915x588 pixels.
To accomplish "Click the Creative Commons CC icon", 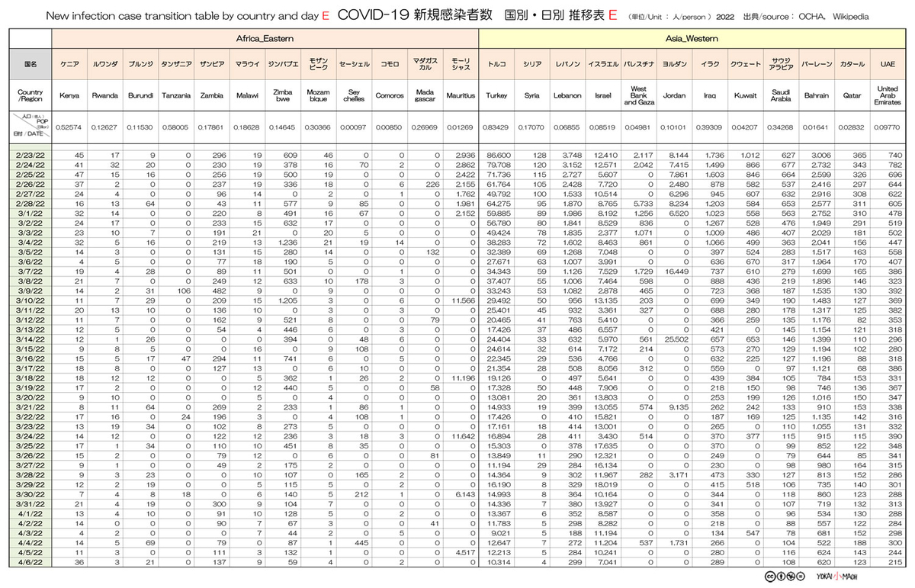I will [769, 576].
